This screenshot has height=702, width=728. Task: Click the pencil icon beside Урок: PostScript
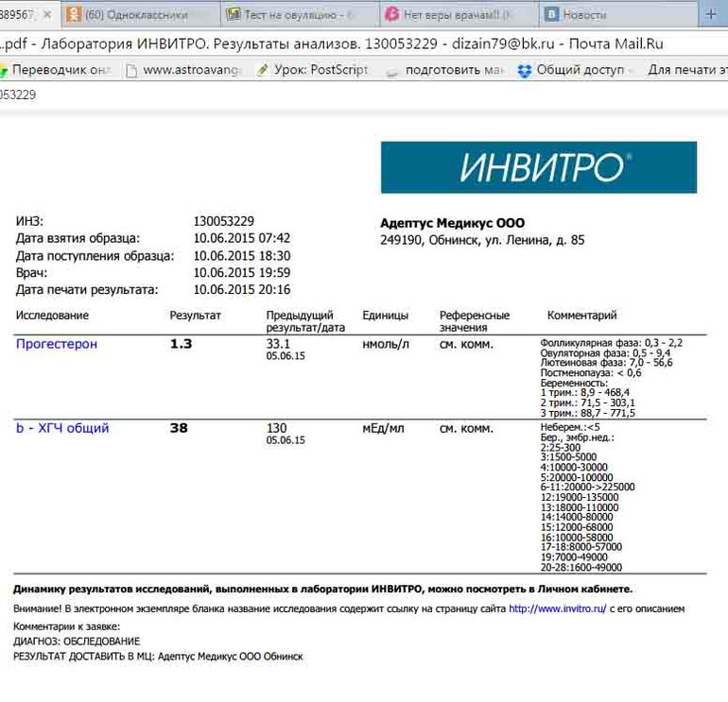pyautogui.click(x=262, y=70)
